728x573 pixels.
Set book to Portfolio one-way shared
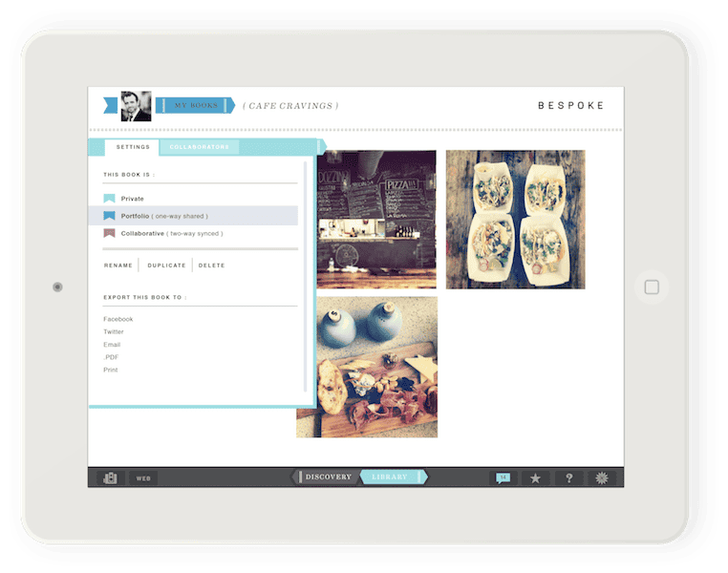pos(193,216)
